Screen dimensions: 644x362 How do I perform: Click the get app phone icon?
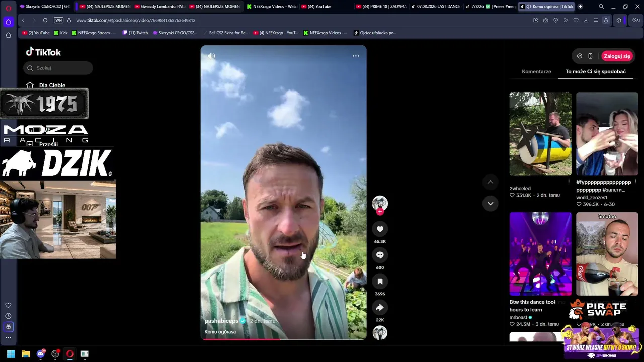pyautogui.click(x=590, y=56)
